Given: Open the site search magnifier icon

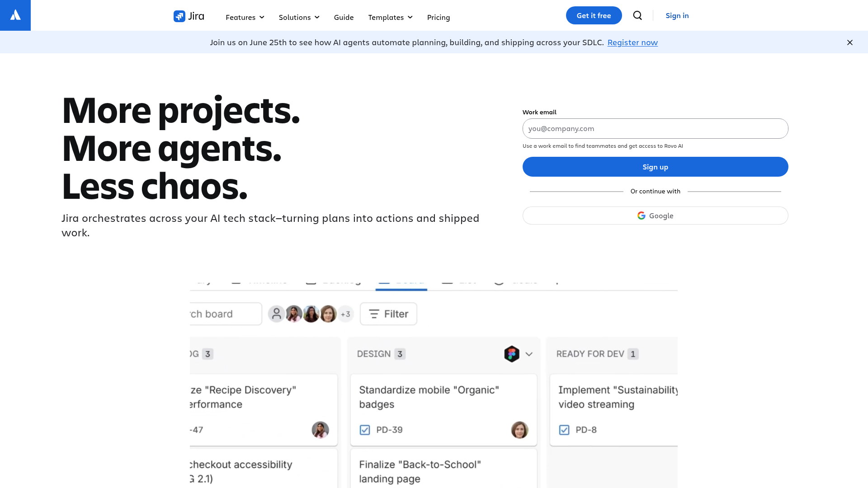Looking at the screenshot, I should [x=637, y=15].
